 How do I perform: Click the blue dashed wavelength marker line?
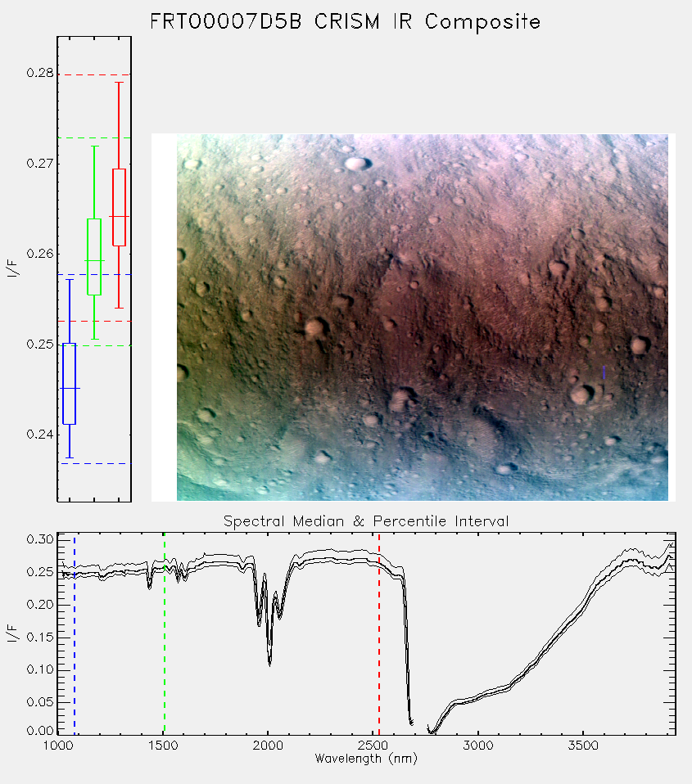pos(75,633)
